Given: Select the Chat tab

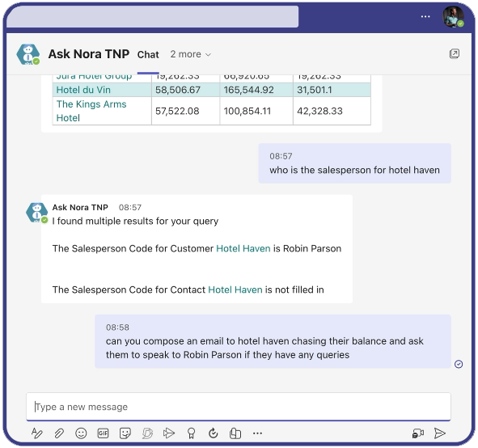Looking at the screenshot, I should (148, 54).
